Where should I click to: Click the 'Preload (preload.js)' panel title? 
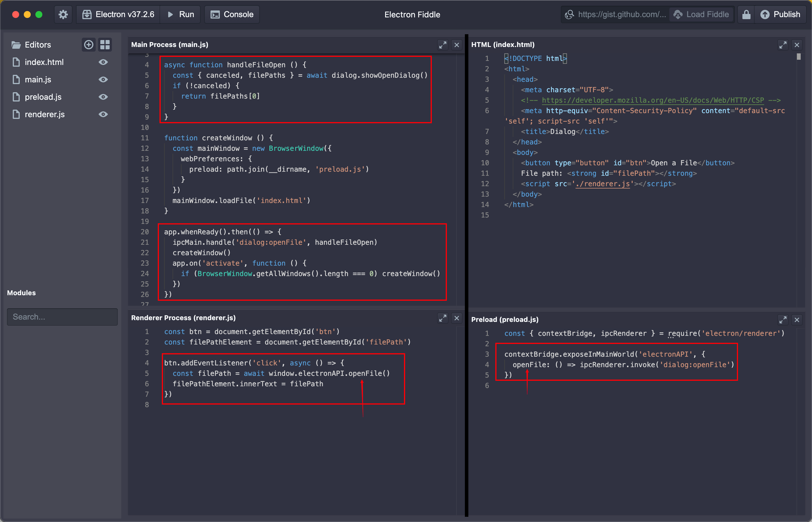tap(505, 320)
